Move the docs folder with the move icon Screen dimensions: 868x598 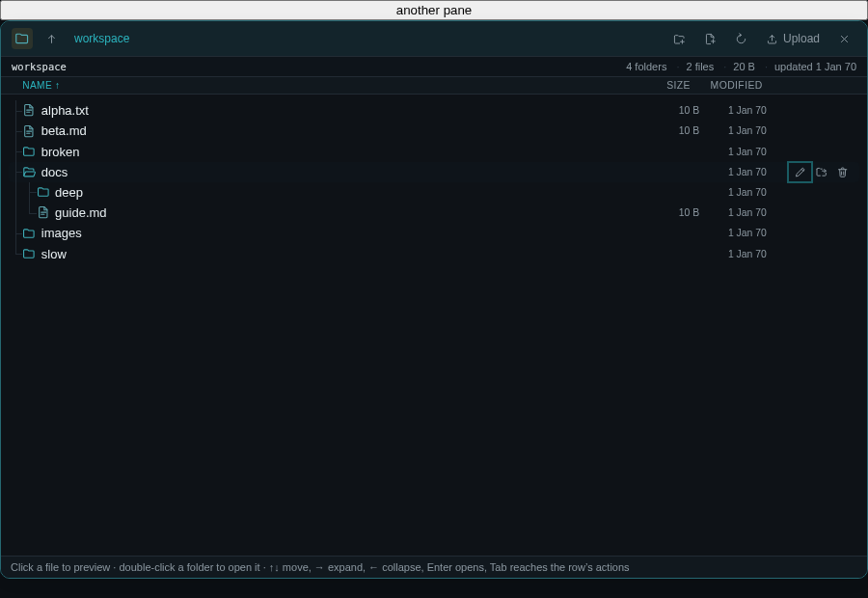tap(822, 173)
